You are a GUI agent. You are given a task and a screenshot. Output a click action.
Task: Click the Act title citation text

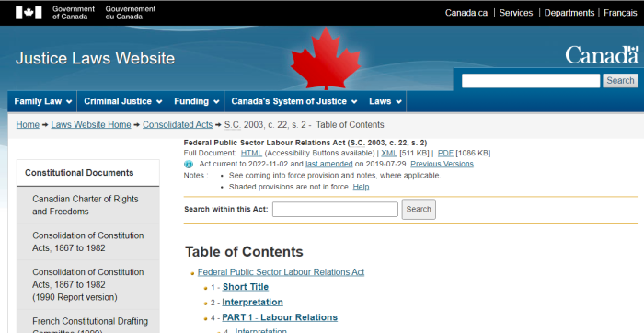(305, 143)
